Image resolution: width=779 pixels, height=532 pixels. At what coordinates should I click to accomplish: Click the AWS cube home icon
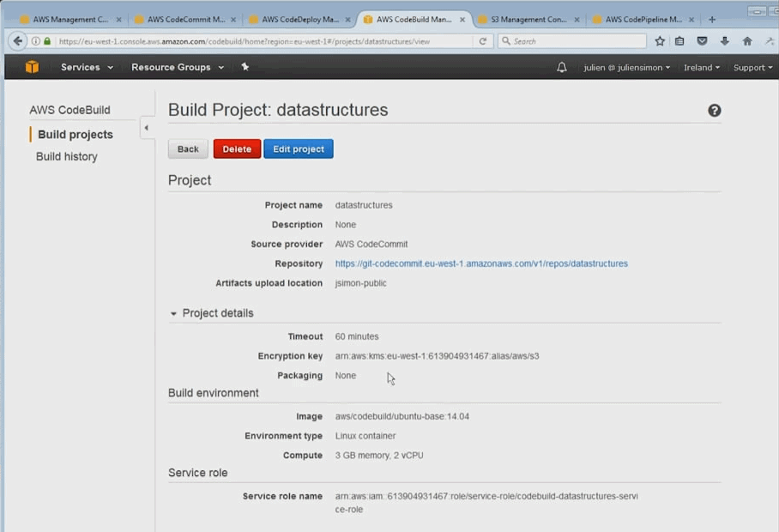32,67
